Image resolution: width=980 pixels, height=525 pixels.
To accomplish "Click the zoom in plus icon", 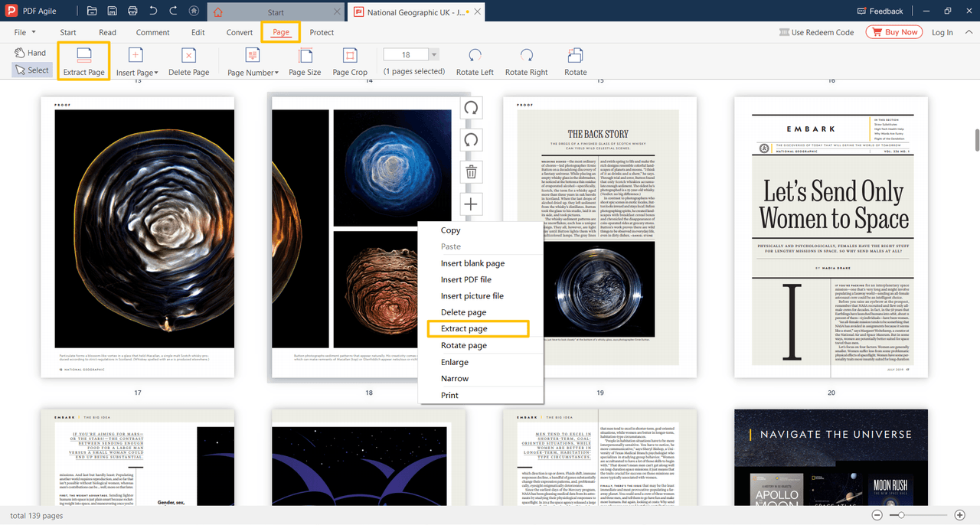I will [x=959, y=516].
